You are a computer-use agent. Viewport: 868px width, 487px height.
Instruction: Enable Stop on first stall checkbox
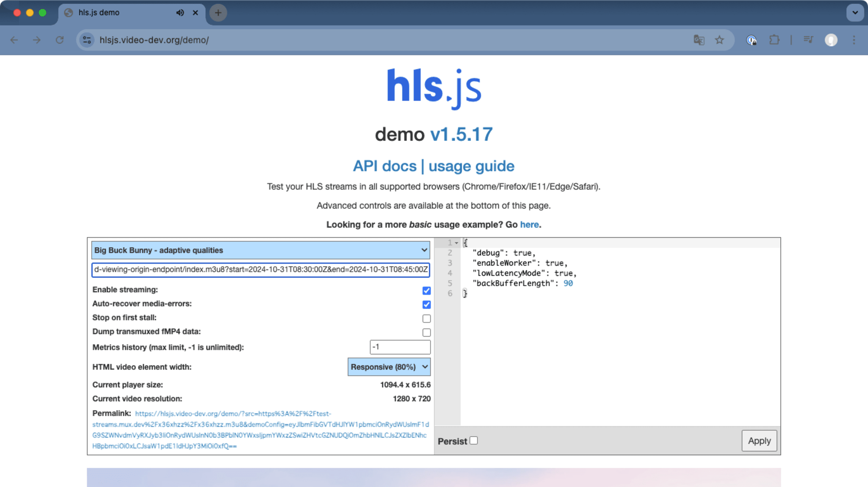click(427, 319)
